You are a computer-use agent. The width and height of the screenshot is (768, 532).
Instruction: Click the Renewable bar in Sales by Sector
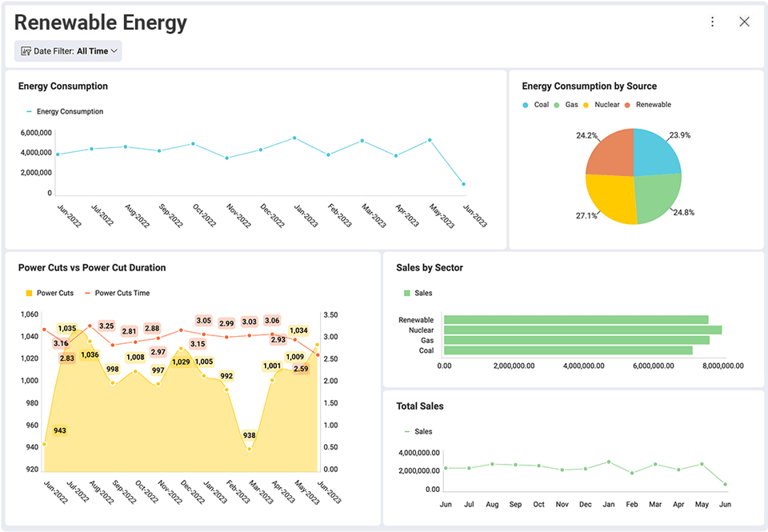(576, 319)
